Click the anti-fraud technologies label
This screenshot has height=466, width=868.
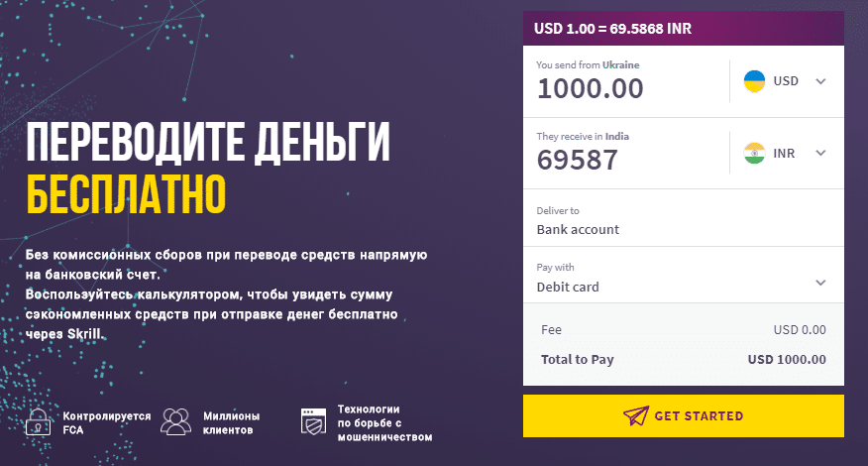(x=384, y=422)
